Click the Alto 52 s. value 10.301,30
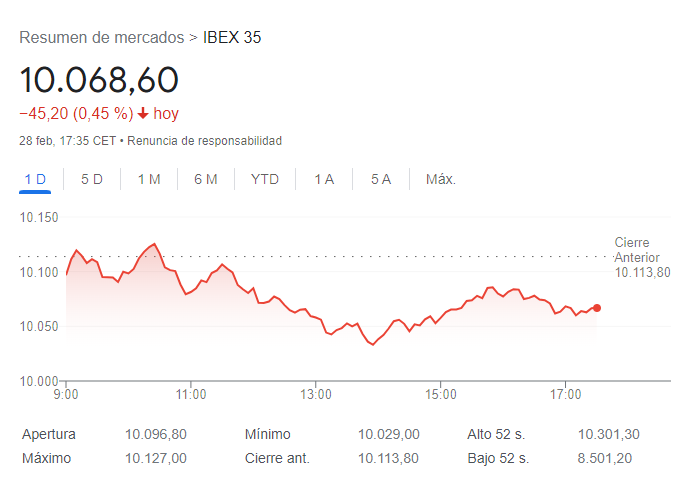This screenshot has height=482, width=696. [609, 434]
